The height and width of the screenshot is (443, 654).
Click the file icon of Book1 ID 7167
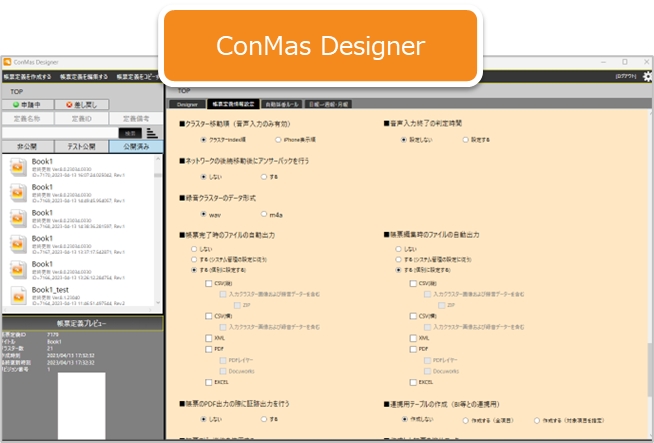tap(18, 244)
